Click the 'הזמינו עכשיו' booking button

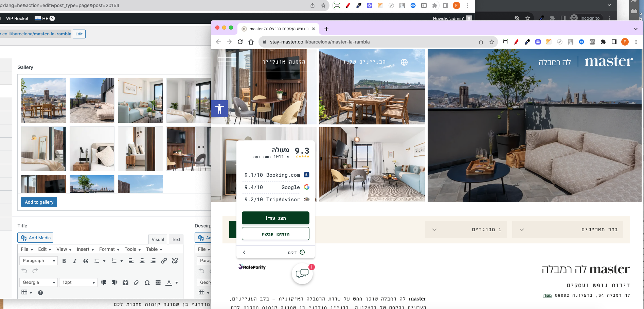click(275, 234)
